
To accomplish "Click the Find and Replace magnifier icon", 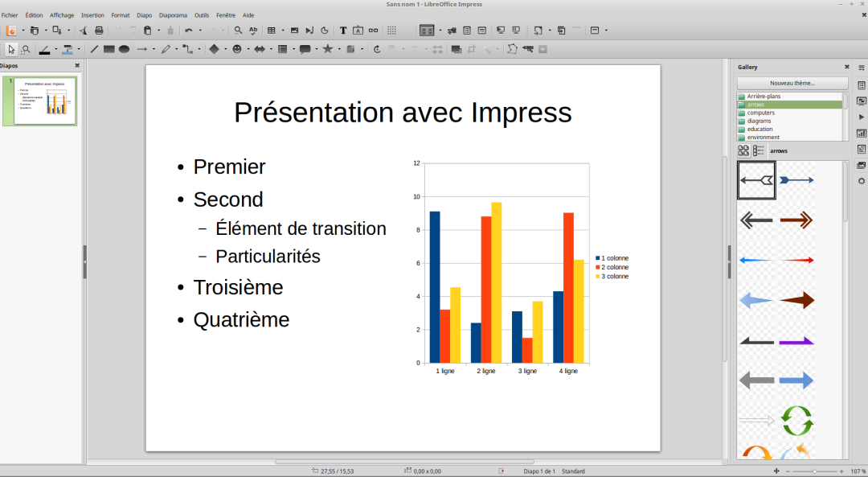I will tap(238, 31).
